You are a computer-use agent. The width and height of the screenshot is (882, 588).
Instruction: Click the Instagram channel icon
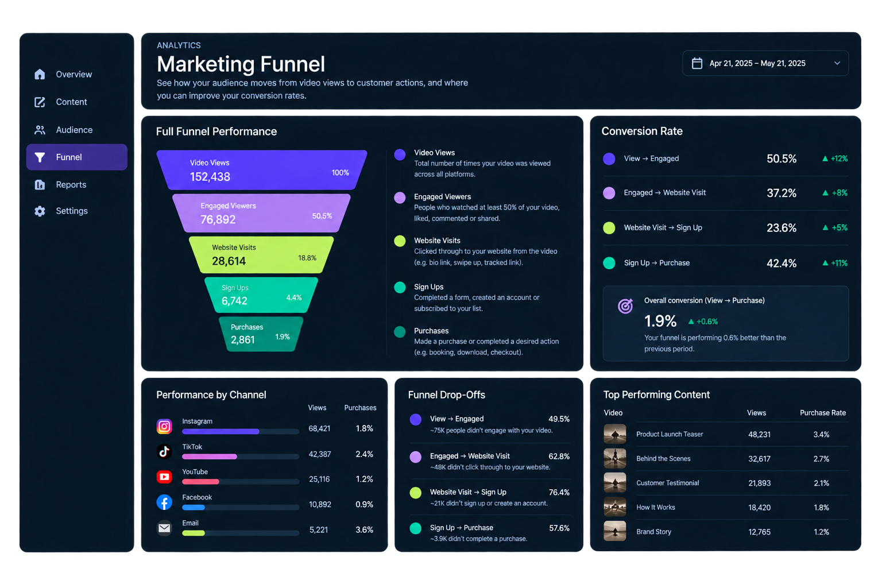[164, 427]
